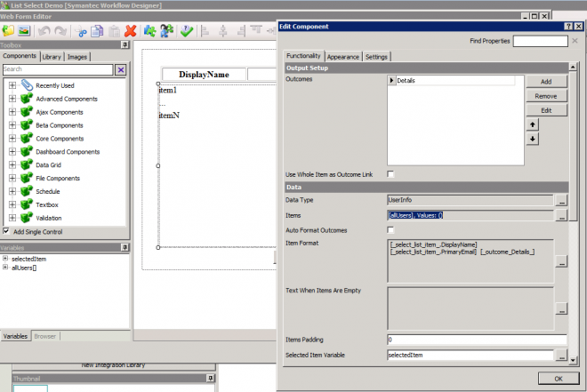Expand the Ajax Components node
The height and width of the screenshot is (392, 587).
pos(12,111)
